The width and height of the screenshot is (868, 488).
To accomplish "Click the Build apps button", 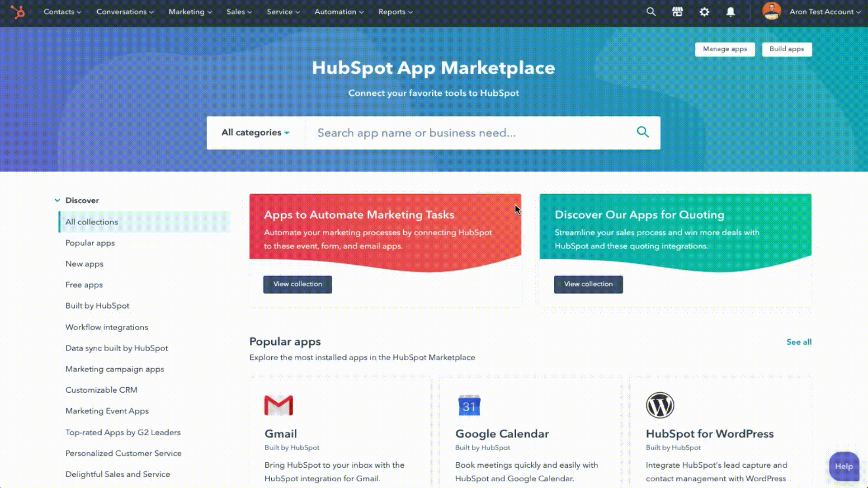I will pos(787,49).
